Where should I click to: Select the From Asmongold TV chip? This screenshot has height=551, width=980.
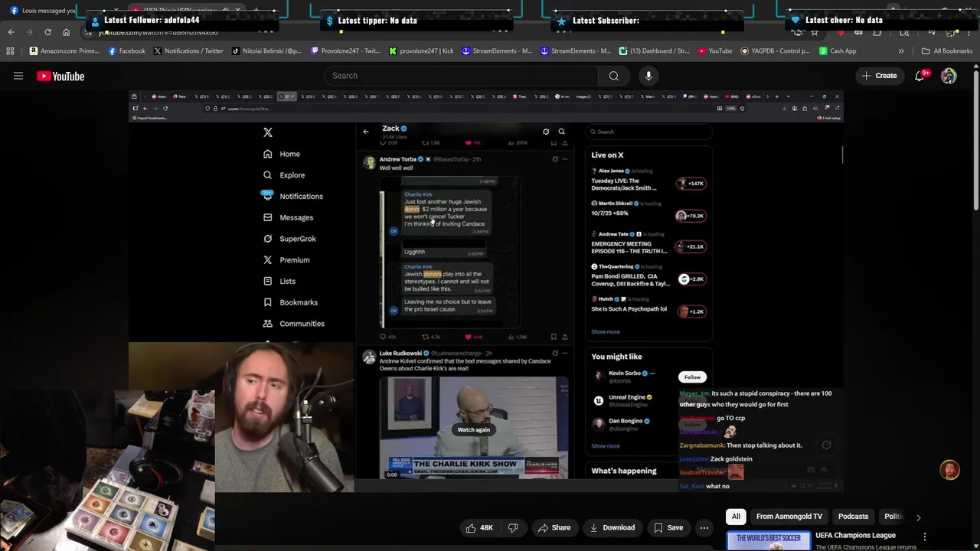(789, 517)
